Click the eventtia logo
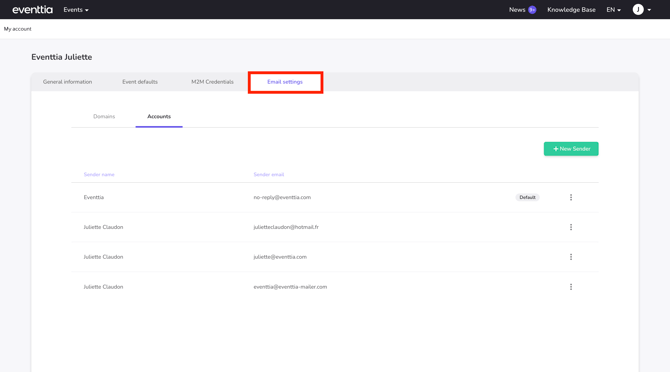670x372 pixels. click(x=32, y=9)
